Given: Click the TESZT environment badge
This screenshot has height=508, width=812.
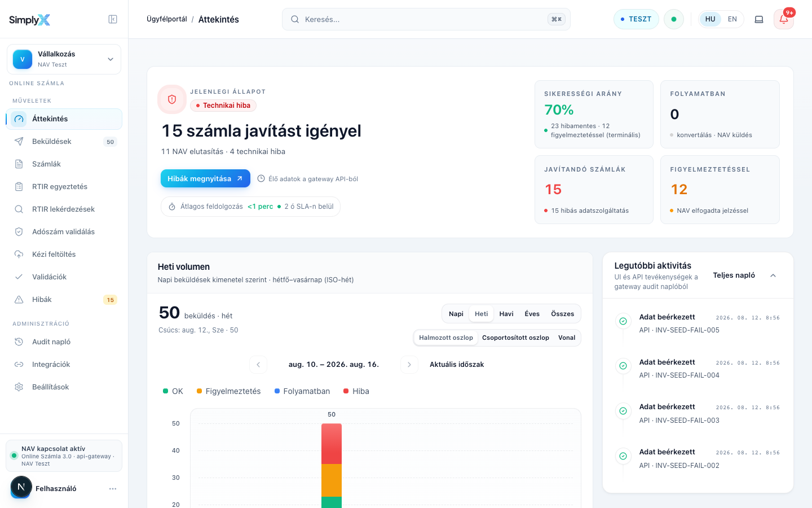Looking at the screenshot, I should tap(636, 19).
